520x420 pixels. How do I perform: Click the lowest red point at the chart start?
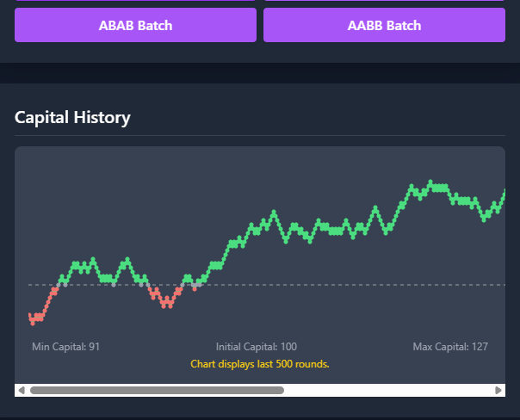[33, 324]
